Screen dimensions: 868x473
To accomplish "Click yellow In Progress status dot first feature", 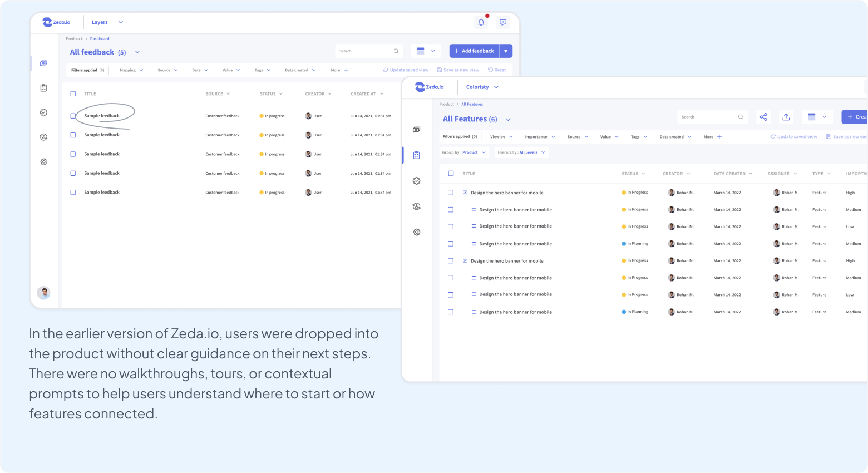I will point(624,193).
